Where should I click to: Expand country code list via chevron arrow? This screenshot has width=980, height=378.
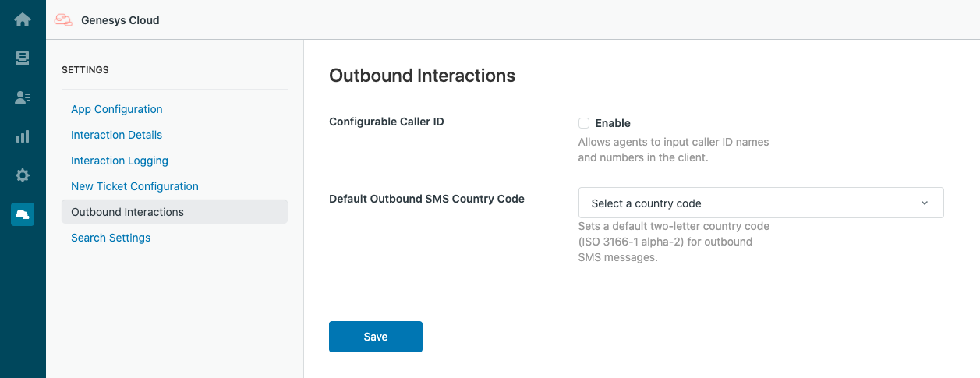[925, 203]
